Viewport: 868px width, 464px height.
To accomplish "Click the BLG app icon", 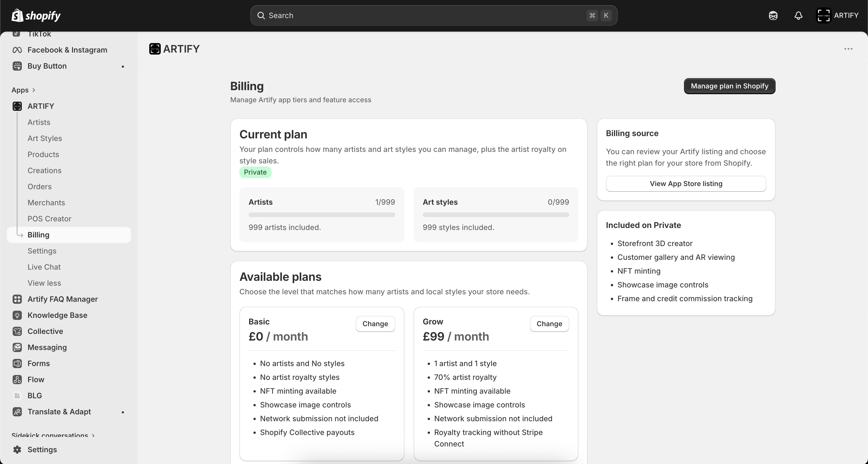I will (x=17, y=396).
